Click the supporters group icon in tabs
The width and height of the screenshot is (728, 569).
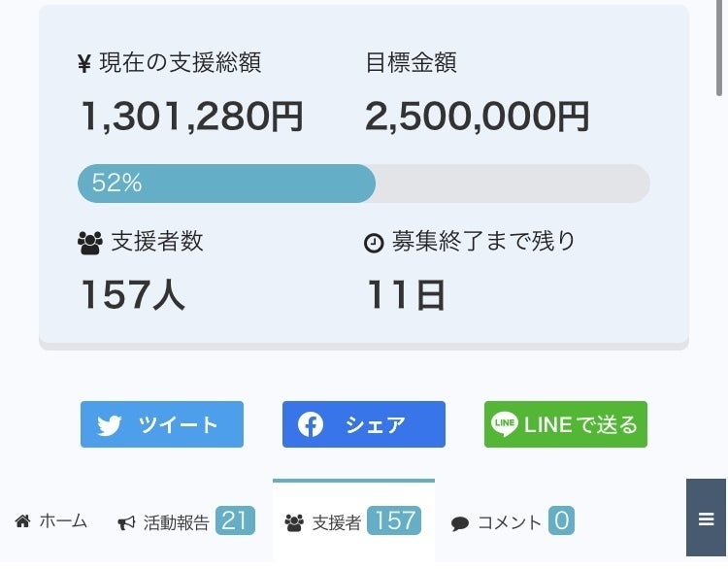coord(294,523)
